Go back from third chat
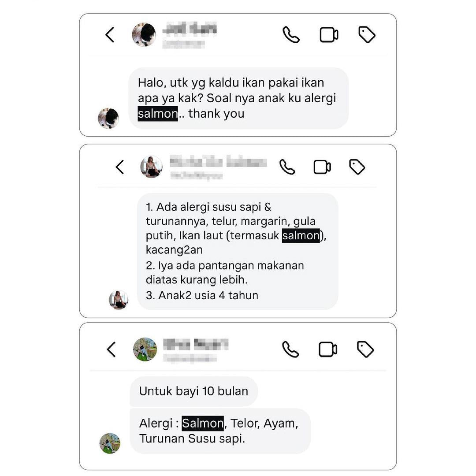 tap(112, 350)
